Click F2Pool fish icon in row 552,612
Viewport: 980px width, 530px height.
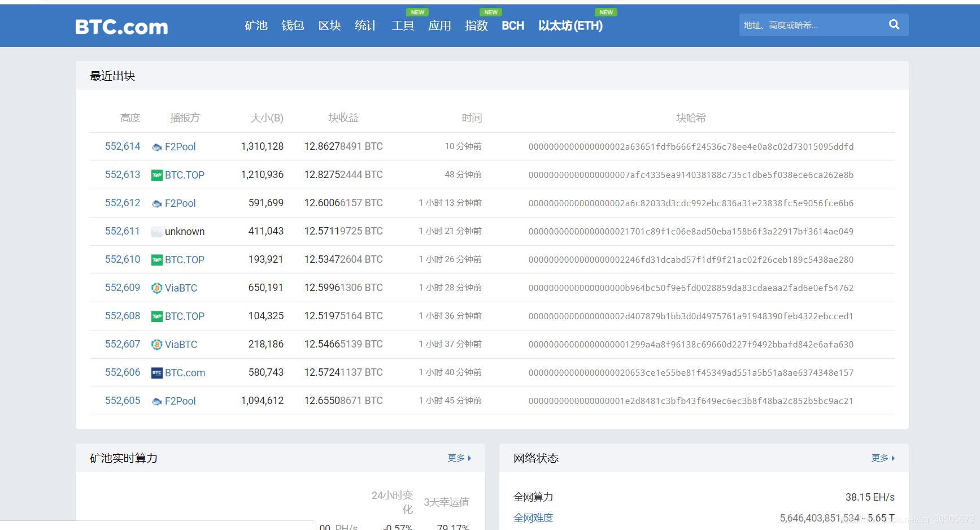click(x=157, y=203)
